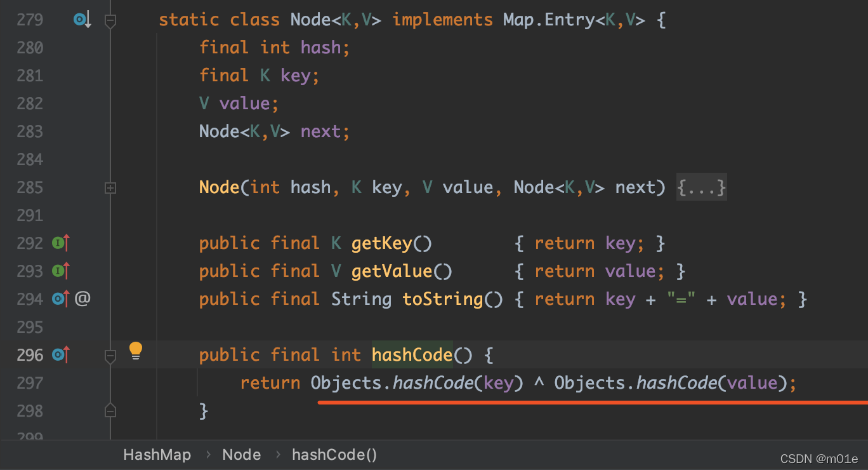Click the 'hash' field name on line 280
The height and width of the screenshot is (470, 868).
(321, 48)
